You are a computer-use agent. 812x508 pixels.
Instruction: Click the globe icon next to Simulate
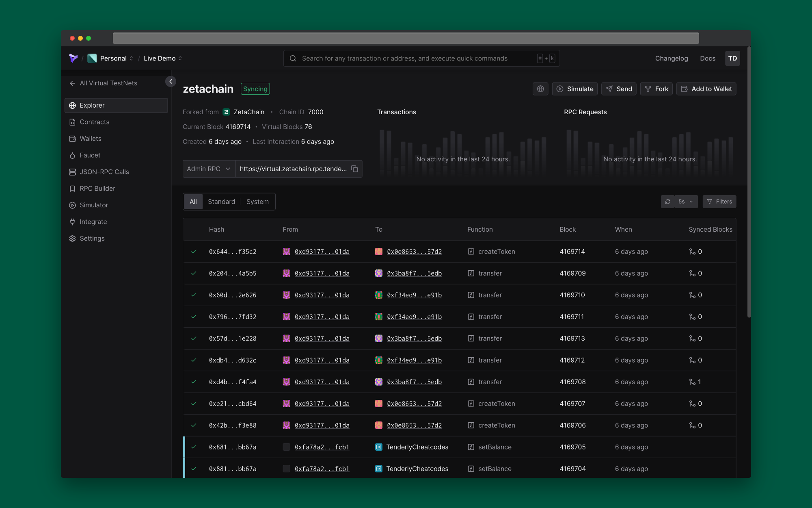540,89
